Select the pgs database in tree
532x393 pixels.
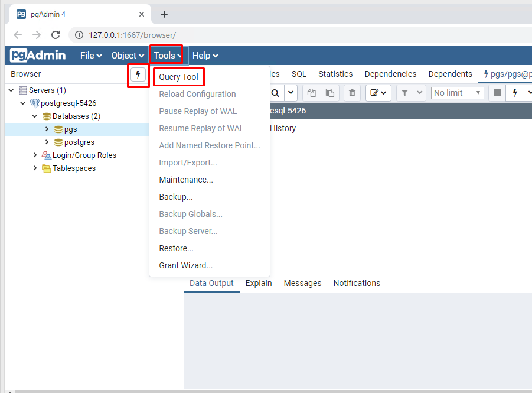pyautogui.click(x=70, y=129)
